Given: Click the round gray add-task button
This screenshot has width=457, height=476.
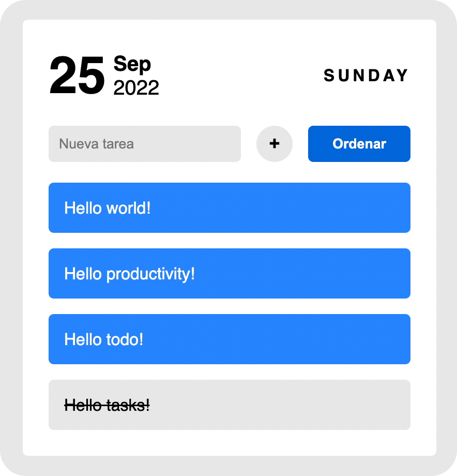Looking at the screenshot, I should click(x=275, y=144).
